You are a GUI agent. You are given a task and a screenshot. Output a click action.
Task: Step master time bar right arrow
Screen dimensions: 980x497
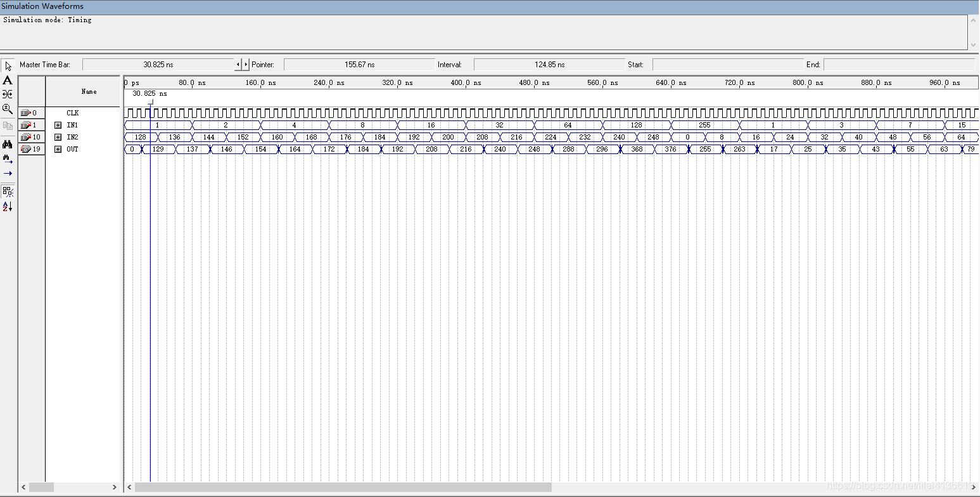(x=246, y=65)
